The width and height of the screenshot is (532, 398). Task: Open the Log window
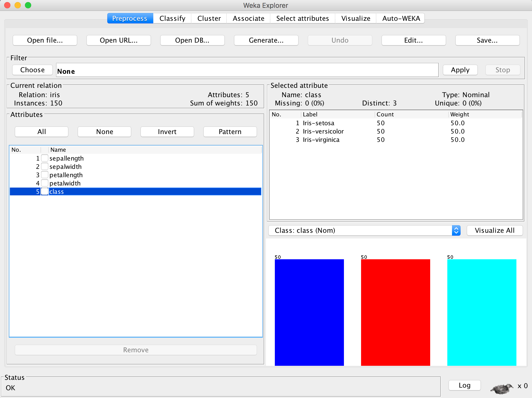coord(464,385)
